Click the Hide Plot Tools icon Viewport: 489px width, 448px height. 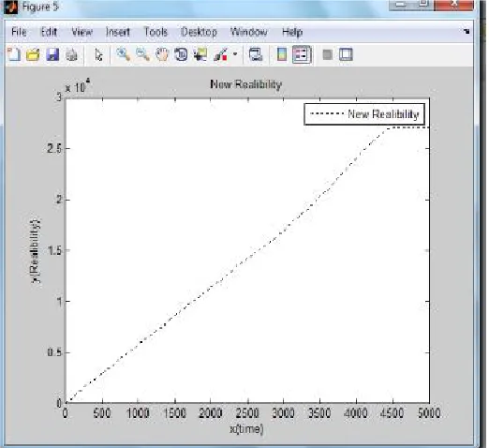click(327, 55)
